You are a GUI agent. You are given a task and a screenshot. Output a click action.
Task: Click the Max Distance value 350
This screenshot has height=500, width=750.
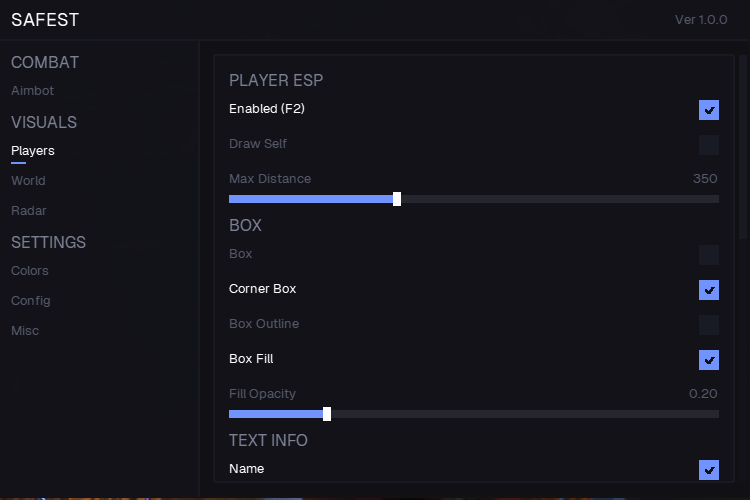[x=705, y=179]
